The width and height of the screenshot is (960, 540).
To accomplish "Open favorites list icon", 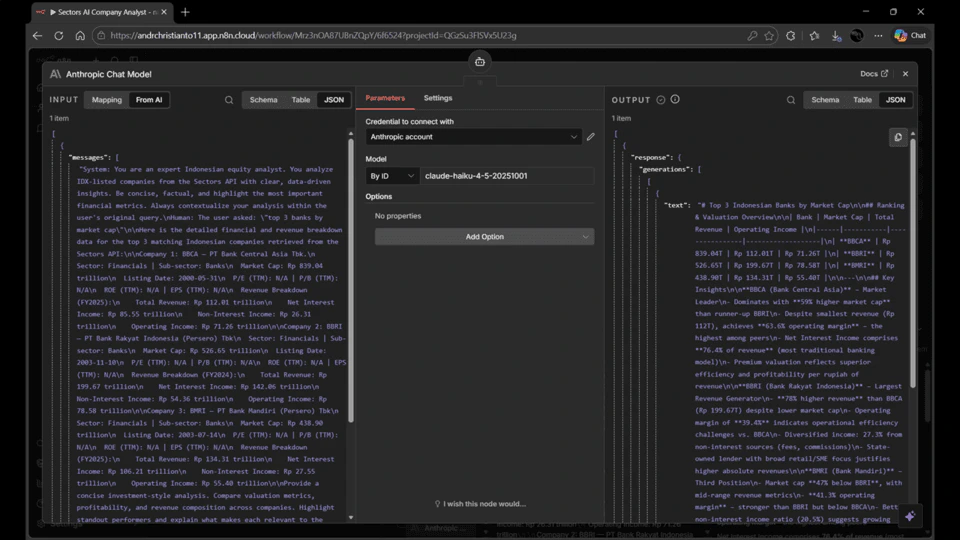I will (814, 36).
